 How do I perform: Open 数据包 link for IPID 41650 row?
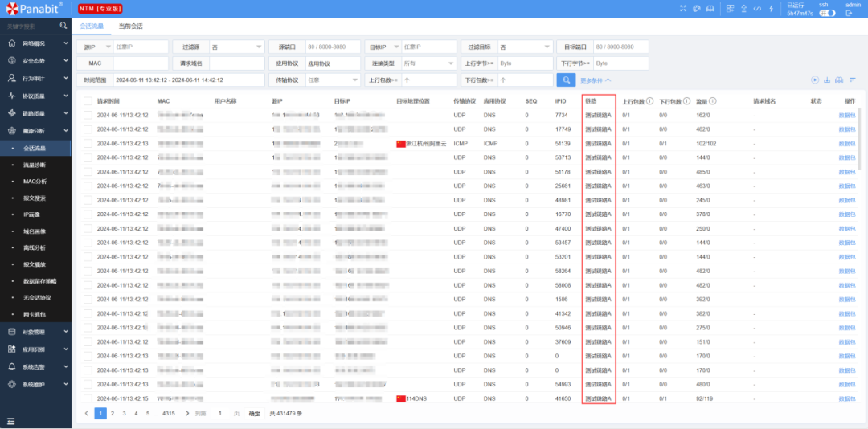(x=847, y=398)
